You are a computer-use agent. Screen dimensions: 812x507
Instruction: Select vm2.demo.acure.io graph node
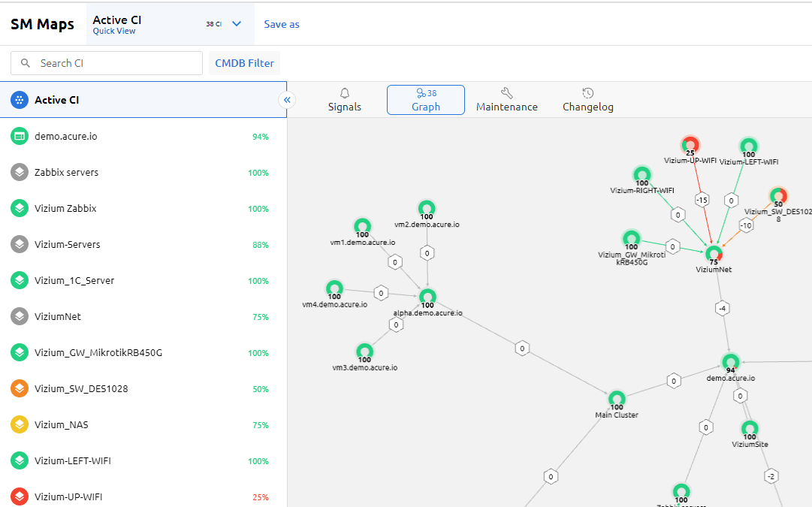tap(427, 209)
